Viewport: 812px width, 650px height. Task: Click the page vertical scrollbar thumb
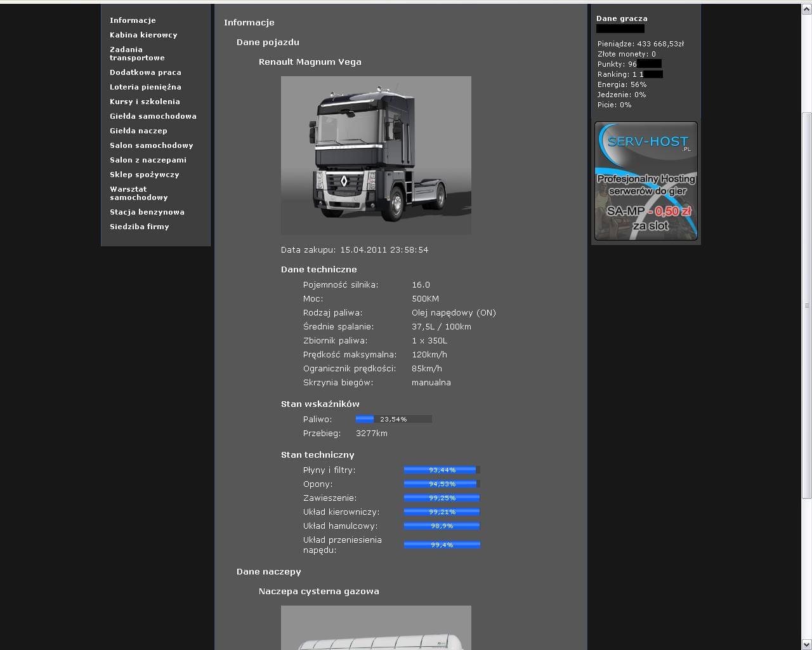(807, 305)
